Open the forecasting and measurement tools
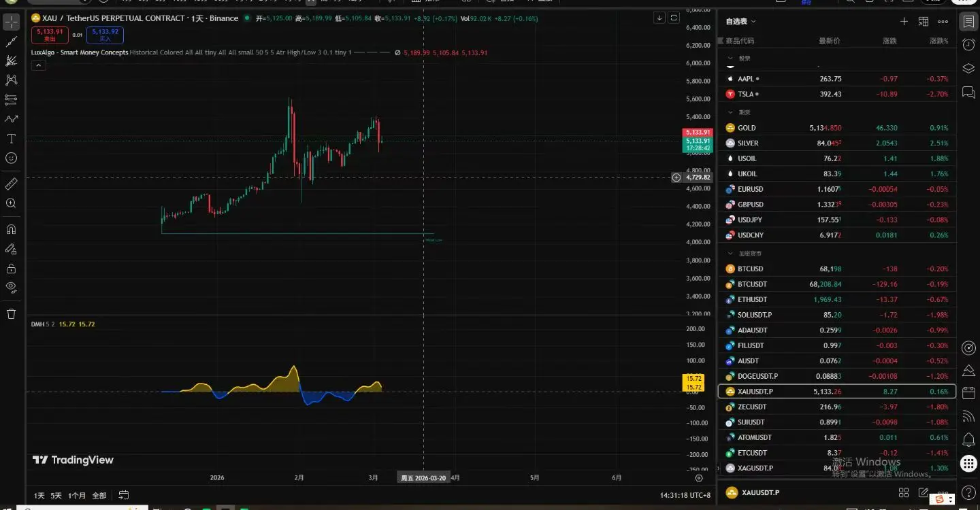The height and width of the screenshot is (510, 980). coord(11,100)
